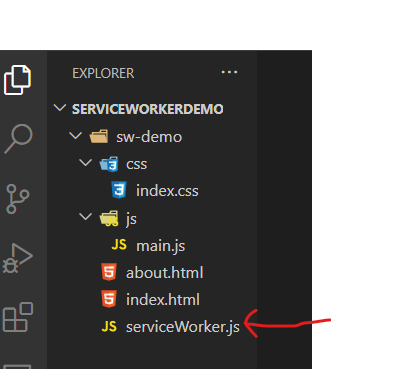
Task: Open the main.js file
Action: click(161, 246)
